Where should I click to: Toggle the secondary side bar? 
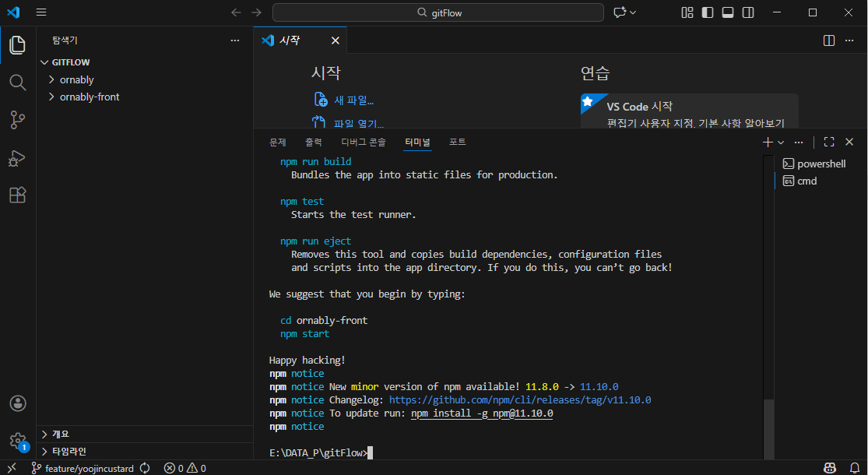748,12
